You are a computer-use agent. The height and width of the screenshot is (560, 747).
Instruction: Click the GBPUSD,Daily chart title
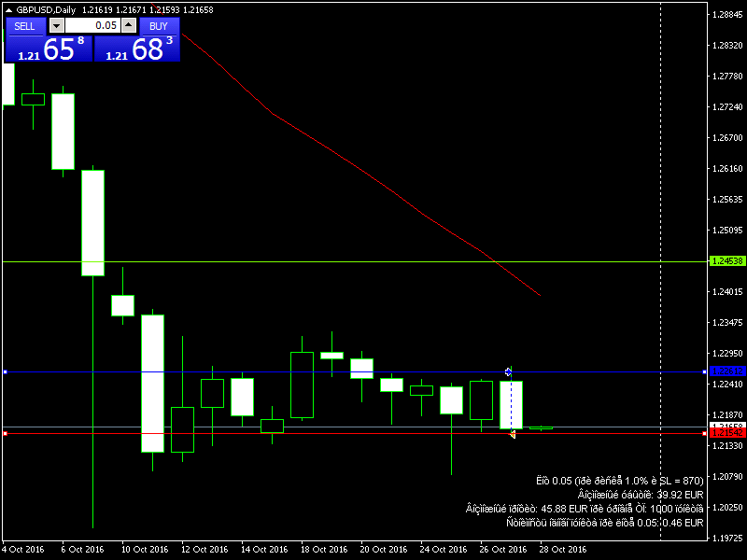point(46,10)
